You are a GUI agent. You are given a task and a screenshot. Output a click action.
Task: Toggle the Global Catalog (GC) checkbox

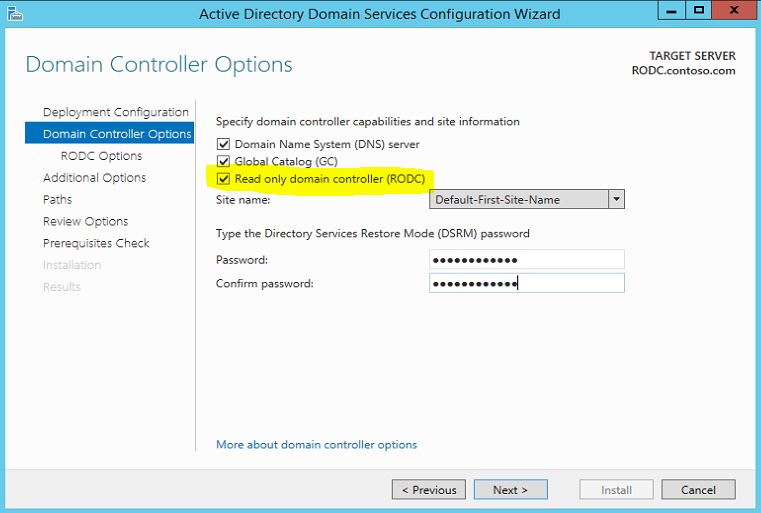pos(223,161)
